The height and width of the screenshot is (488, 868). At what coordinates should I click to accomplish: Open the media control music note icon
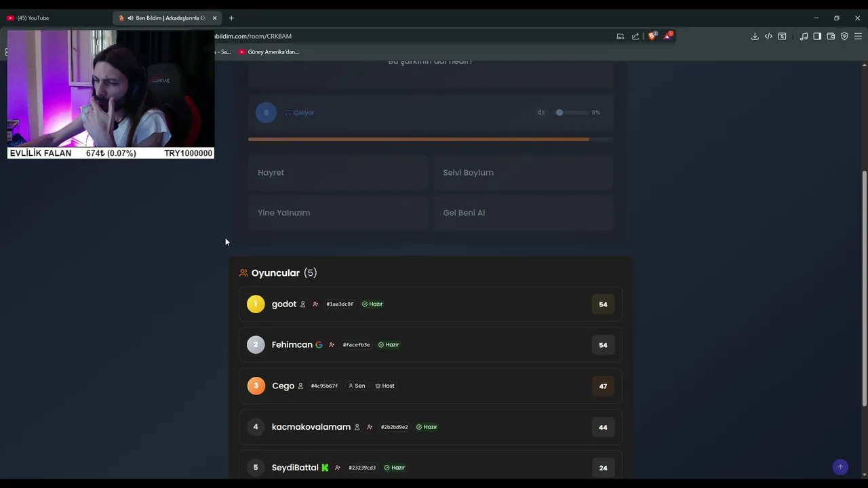click(x=804, y=37)
